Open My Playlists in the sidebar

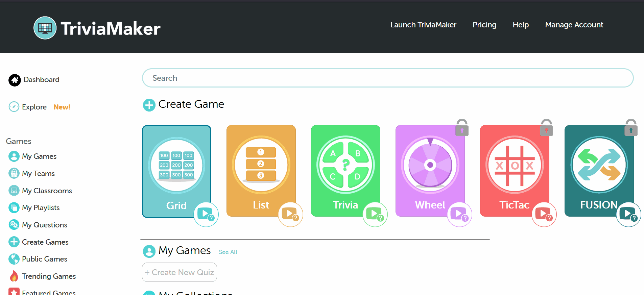(x=41, y=208)
